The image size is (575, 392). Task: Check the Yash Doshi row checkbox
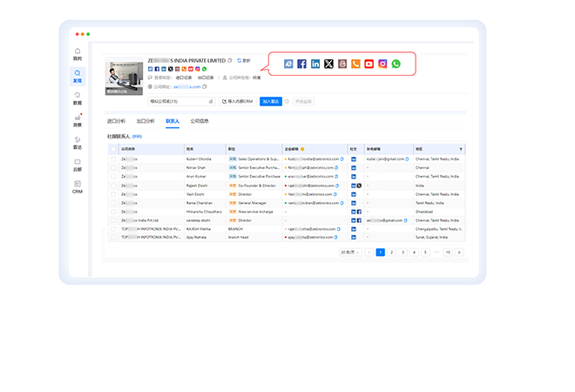(x=113, y=194)
